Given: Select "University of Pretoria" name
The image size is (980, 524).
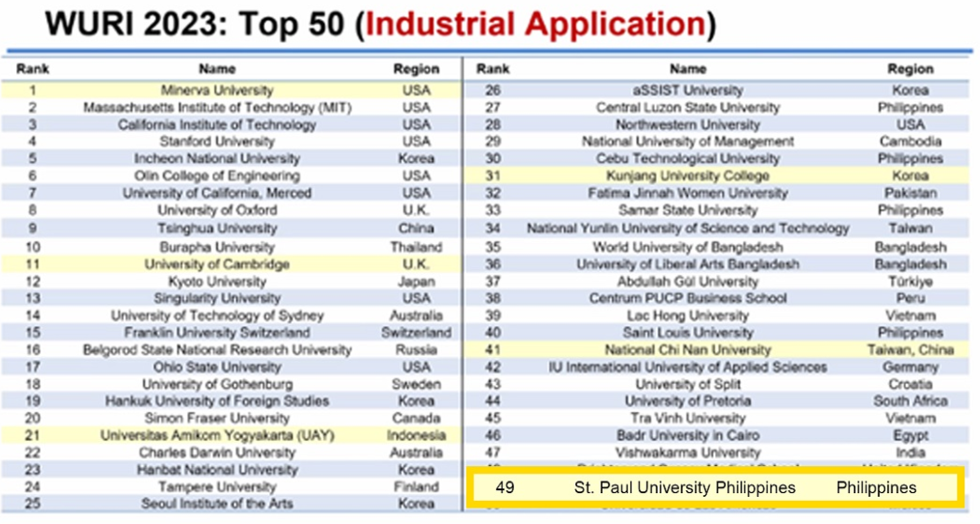Looking at the screenshot, I should [687, 401].
